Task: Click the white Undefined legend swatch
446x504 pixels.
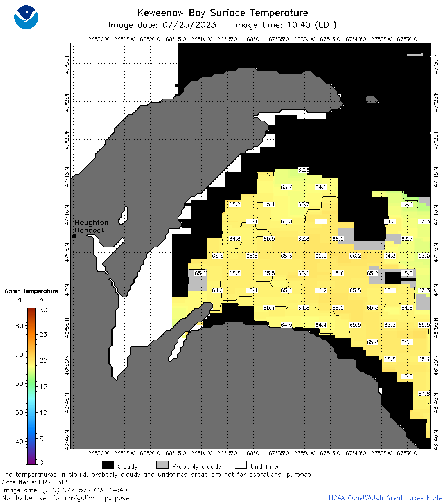Action: [x=241, y=464]
